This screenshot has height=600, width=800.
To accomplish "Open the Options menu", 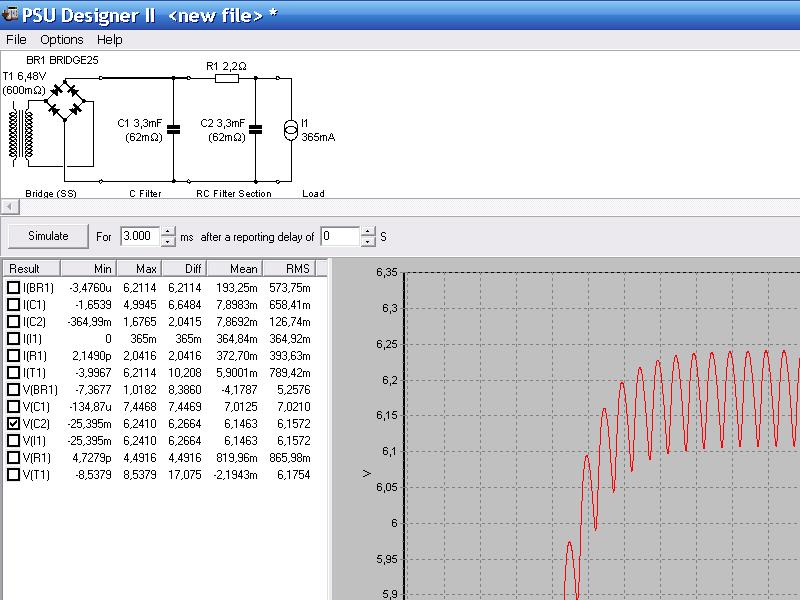I will (61, 40).
